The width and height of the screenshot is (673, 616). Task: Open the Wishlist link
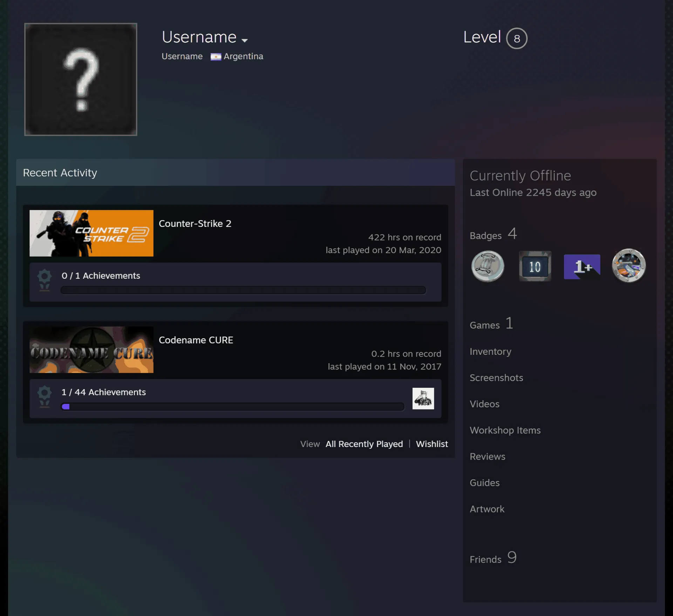point(432,444)
